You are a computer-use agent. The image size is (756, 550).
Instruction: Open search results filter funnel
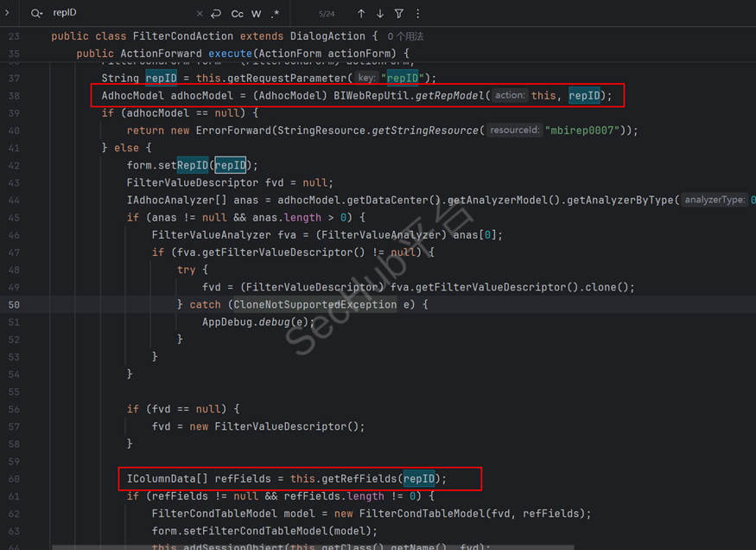[399, 14]
